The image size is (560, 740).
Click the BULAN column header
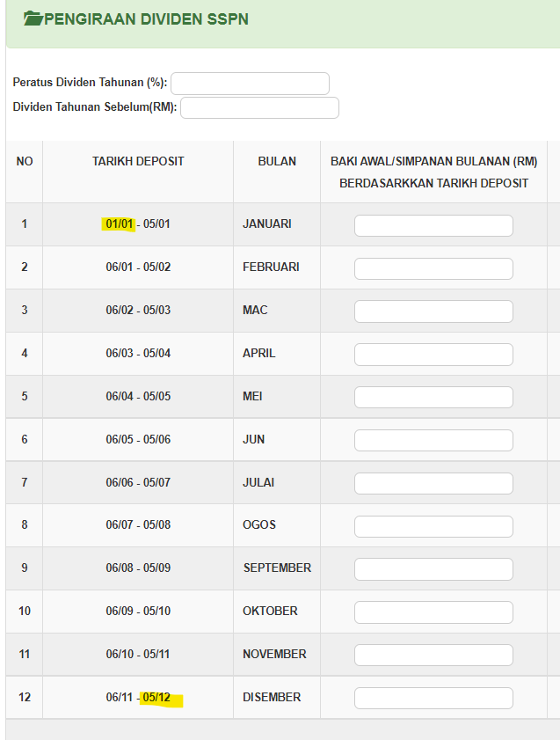[277, 161]
